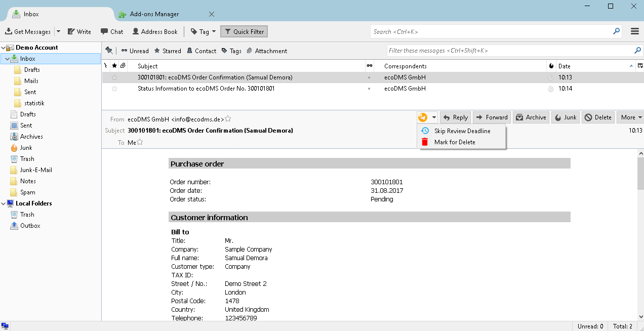Open the Spam folder
The height and width of the screenshot is (331, 644).
[x=28, y=192]
